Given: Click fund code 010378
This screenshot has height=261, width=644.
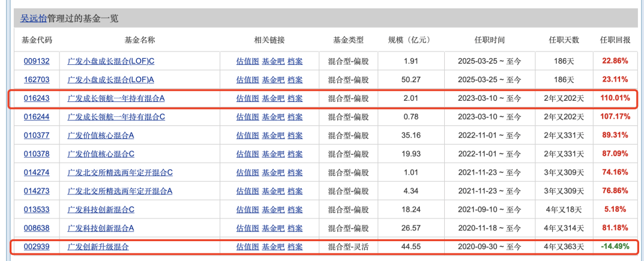Looking at the screenshot, I should [37, 154].
